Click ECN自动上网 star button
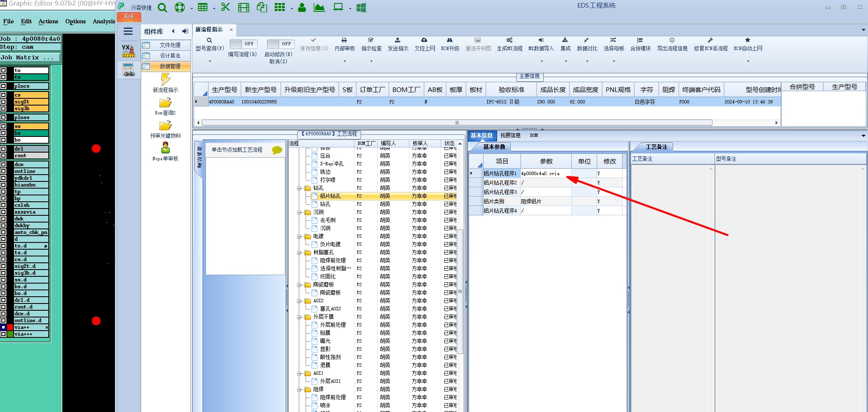 tap(748, 45)
